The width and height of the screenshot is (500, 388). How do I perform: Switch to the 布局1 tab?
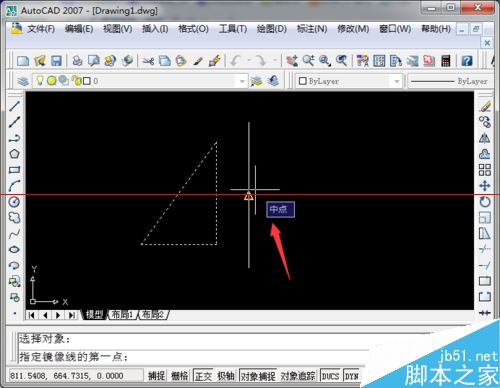point(122,314)
